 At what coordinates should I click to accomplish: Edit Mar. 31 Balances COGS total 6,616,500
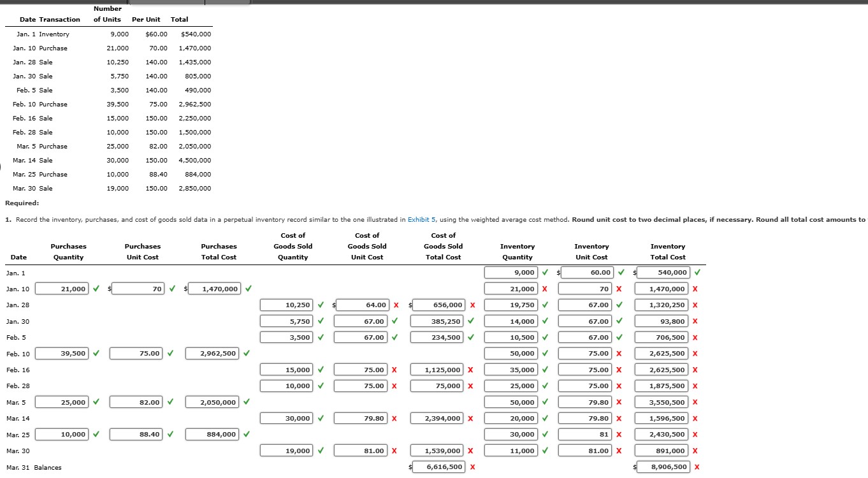point(438,467)
